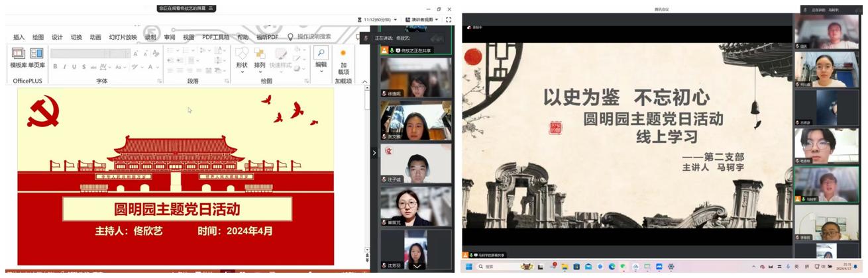
Task: Toggle underline text formatting
Action: [x=74, y=67]
